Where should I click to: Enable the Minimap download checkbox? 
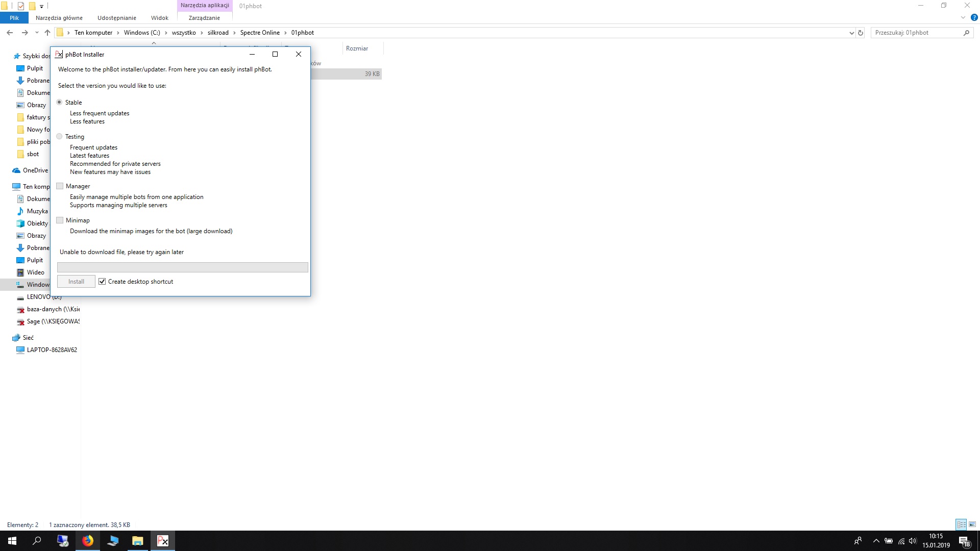60,220
